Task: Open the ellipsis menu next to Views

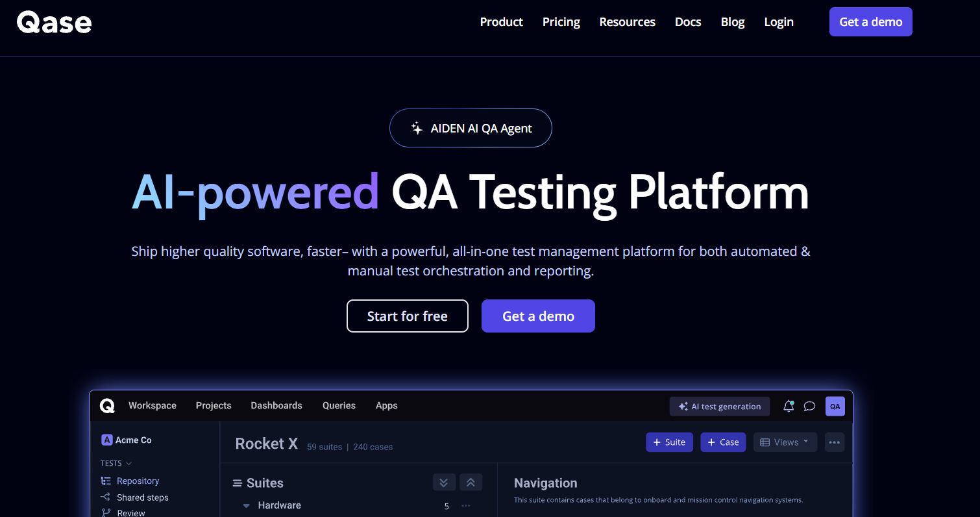Action: pos(835,442)
